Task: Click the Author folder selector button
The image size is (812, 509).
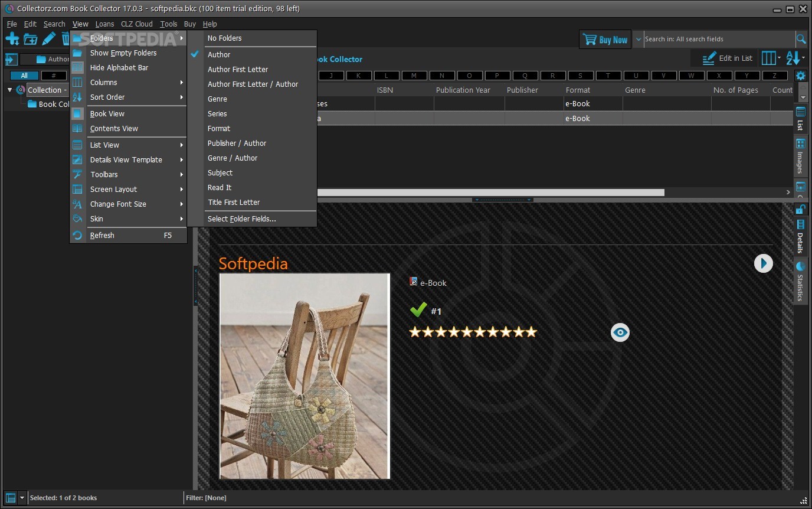Action: (x=45, y=59)
